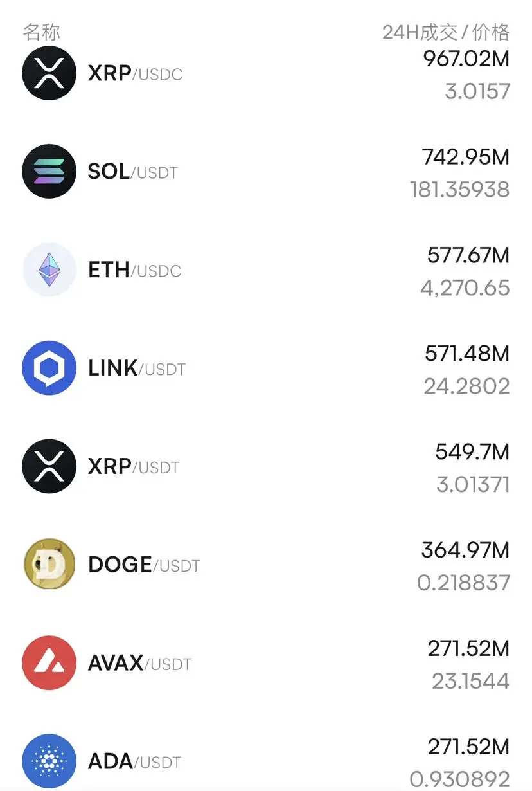Tap the Chainlink hexagon icon
This screenshot has height=791, width=532.
click(x=49, y=368)
